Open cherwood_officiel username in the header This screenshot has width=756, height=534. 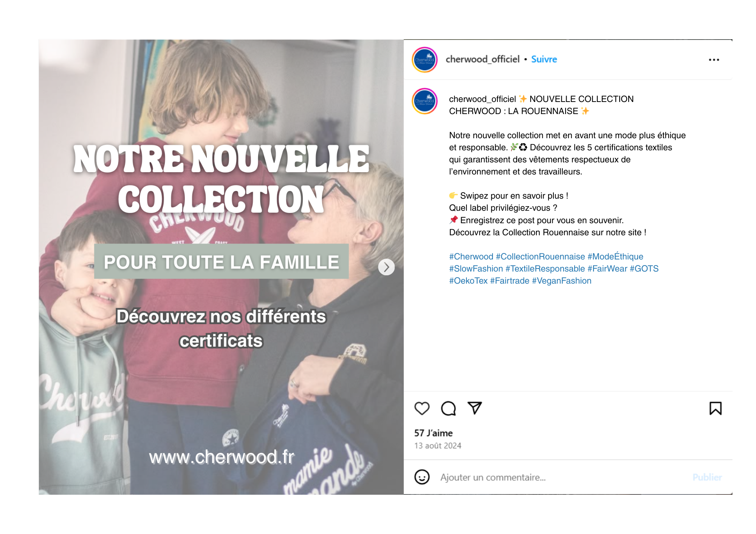[482, 59]
